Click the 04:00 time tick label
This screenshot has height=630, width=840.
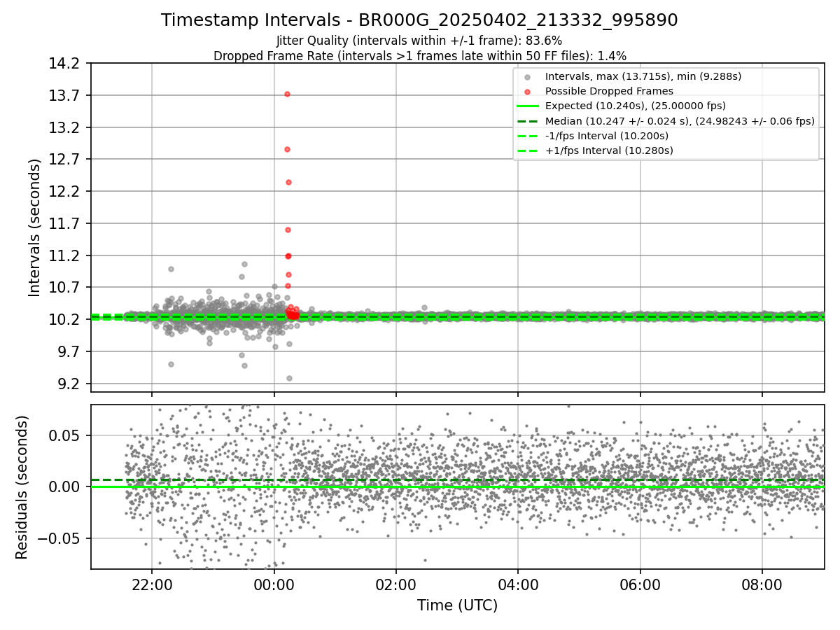tap(518, 584)
